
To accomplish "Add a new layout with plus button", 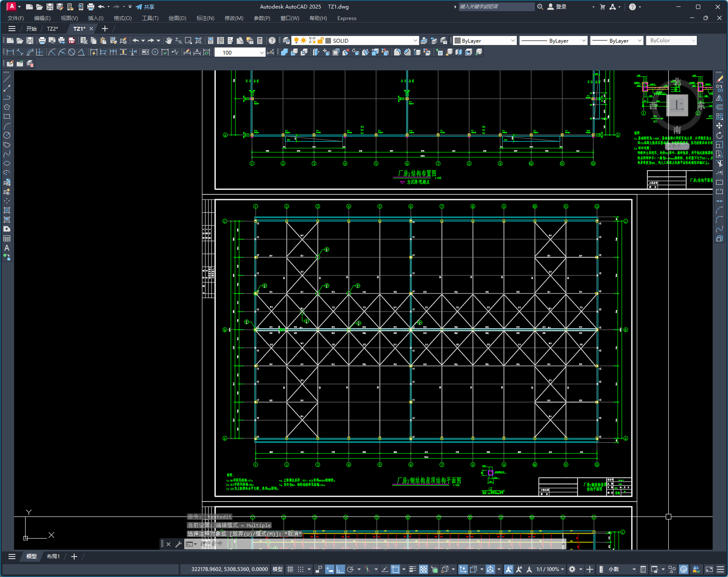I will coord(74,557).
